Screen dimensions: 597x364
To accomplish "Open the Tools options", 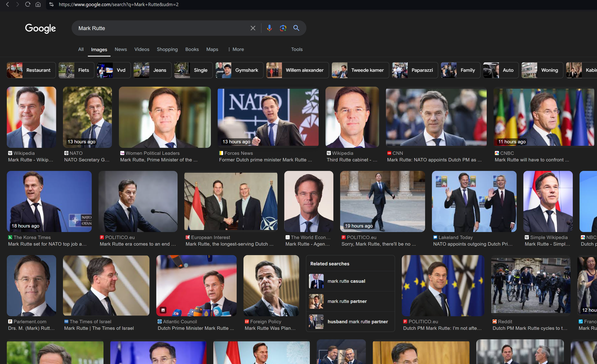I will [297, 49].
